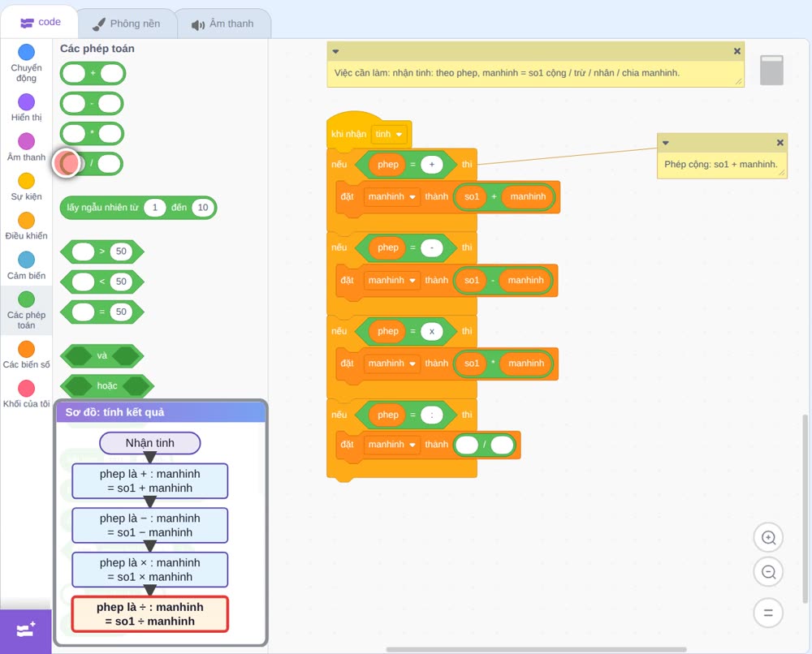Open the Sự kiện block category
This screenshot has width=812, height=654.
pos(26,187)
